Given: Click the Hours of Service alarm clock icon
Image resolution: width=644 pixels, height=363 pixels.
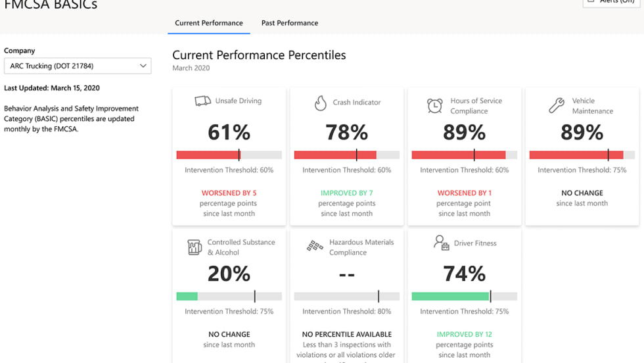Looking at the screenshot, I should coord(434,105).
